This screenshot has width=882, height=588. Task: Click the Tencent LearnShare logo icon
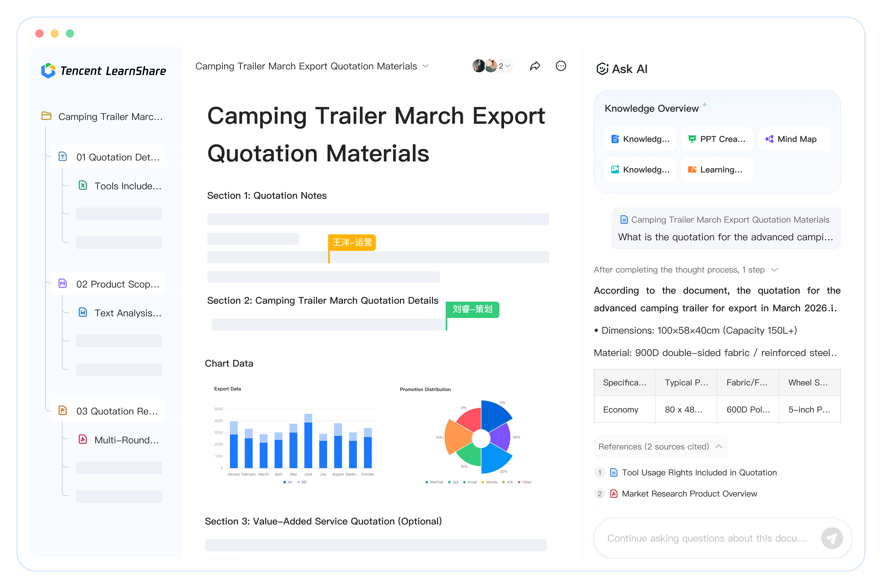pyautogui.click(x=48, y=71)
